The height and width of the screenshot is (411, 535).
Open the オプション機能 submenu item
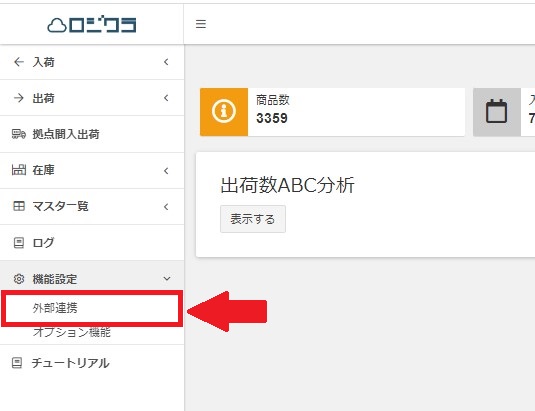(x=72, y=332)
